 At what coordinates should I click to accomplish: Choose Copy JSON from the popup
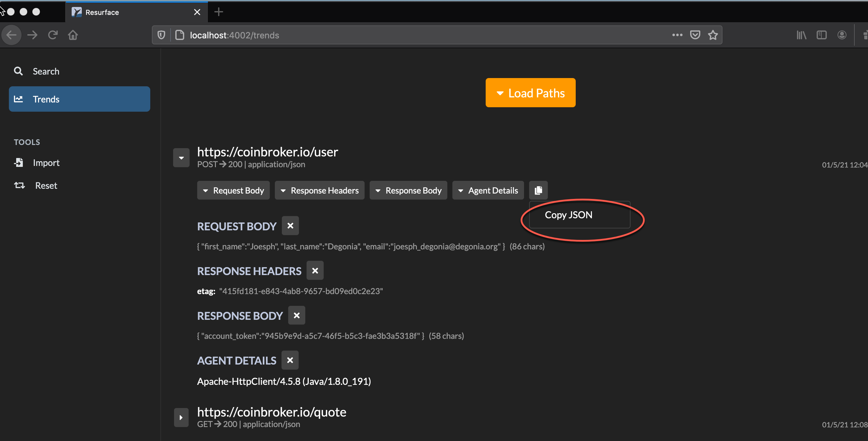(580, 215)
